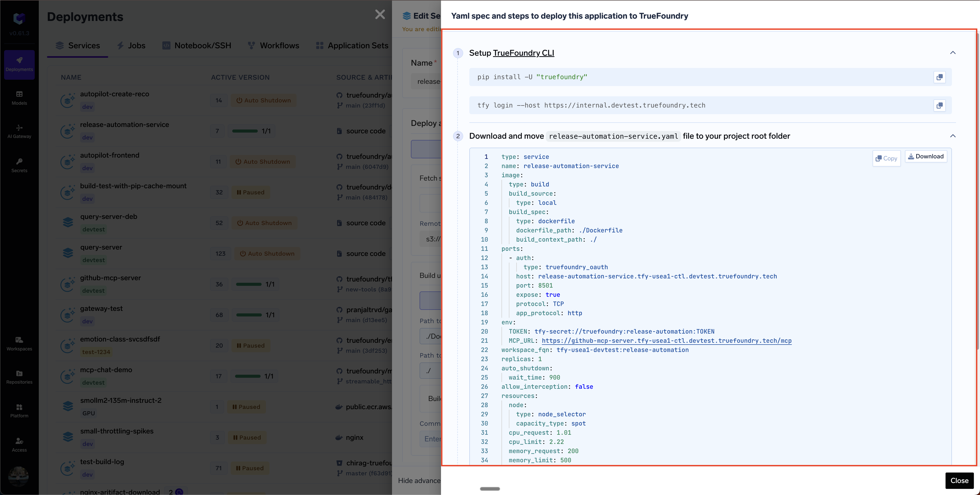The image size is (980, 495).
Task: Open Access in the sidebar
Action: [x=19, y=444]
